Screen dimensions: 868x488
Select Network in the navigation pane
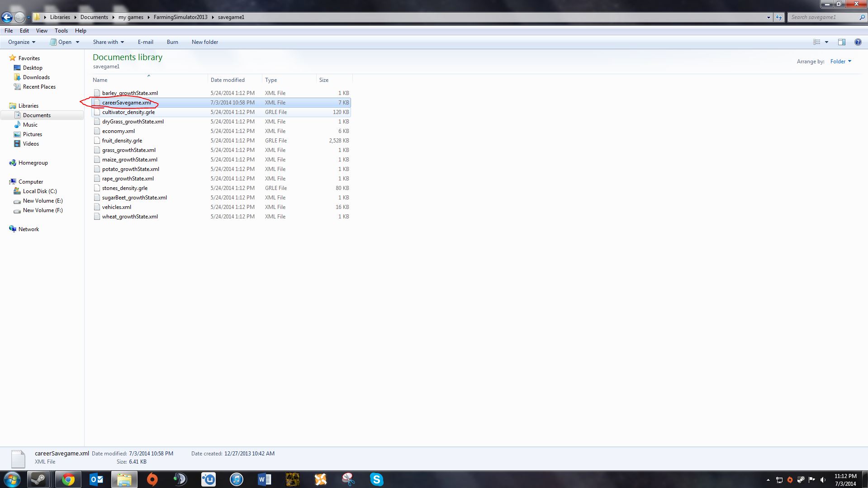pyautogui.click(x=28, y=229)
